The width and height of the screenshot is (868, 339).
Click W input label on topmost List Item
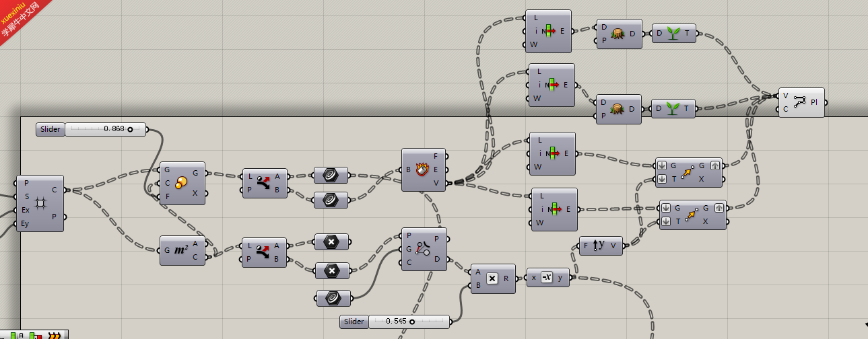click(x=533, y=44)
